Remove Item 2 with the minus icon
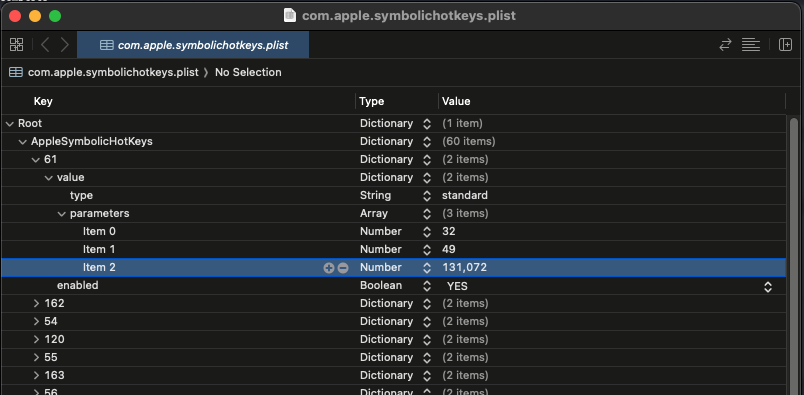The width and height of the screenshot is (804, 395). tap(343, 268)
